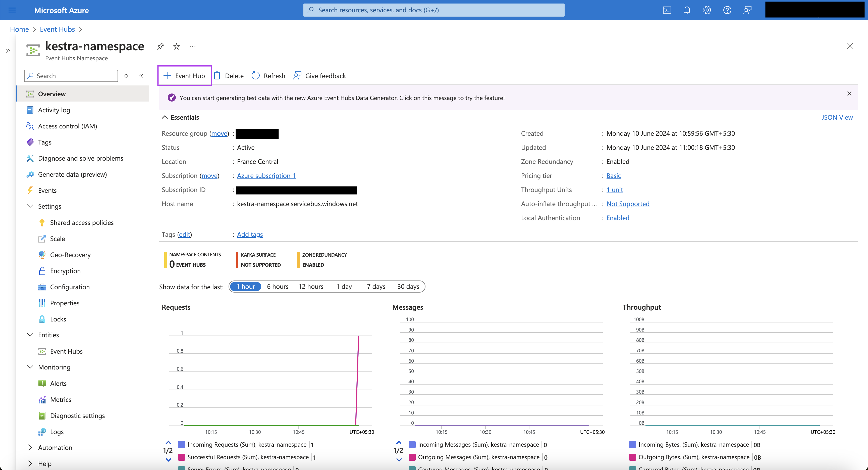Collapse the Essentials section
868x470 pixels.
[x=165, y=117]
